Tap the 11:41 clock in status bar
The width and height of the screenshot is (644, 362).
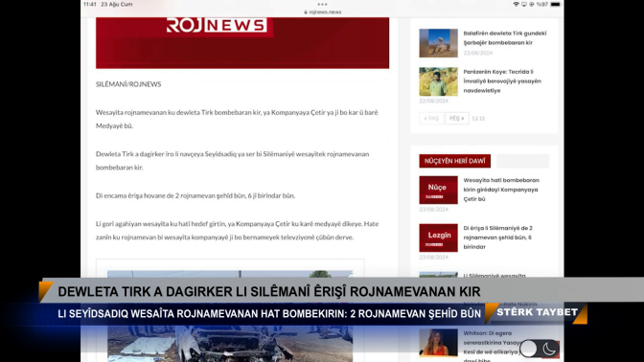(89, 4)
